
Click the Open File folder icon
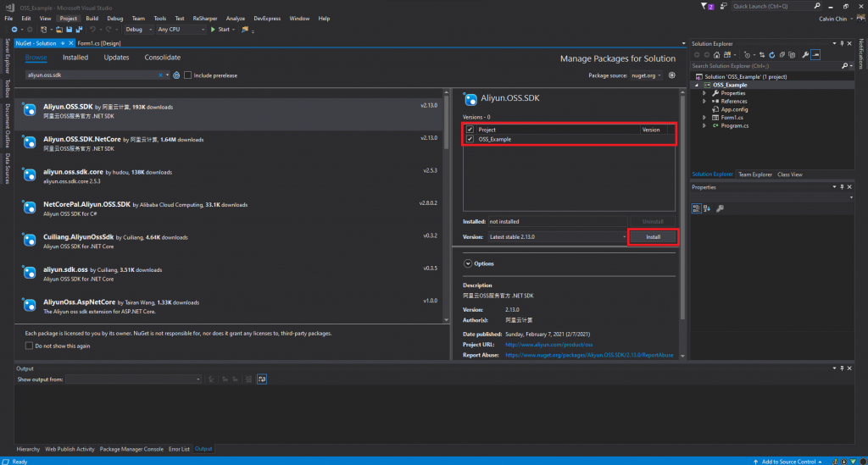pos(58,30)
